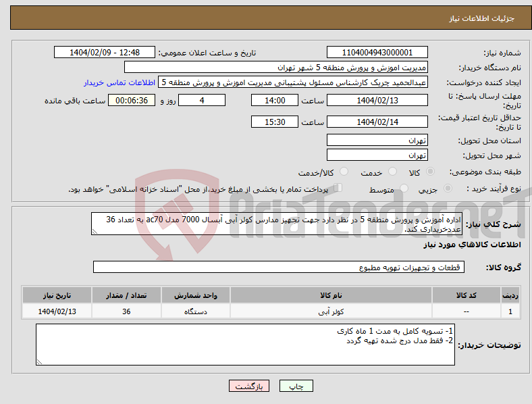Select the متوسط purchase type radio
This screenshot has width=532, height=404.
(404, 188)
